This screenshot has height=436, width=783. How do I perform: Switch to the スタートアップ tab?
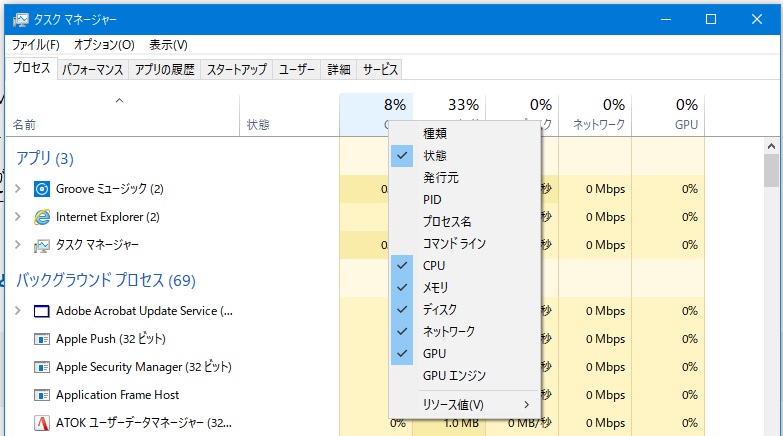[237, 69]
